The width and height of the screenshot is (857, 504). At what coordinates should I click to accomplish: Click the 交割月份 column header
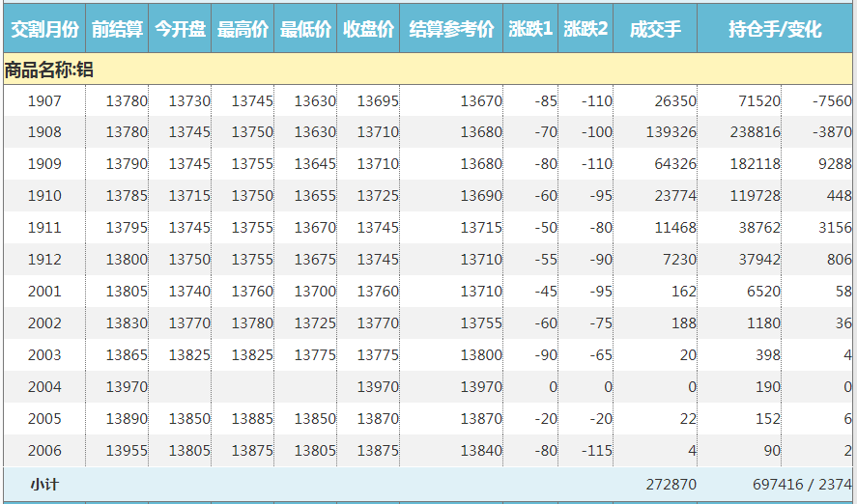pos(43,30)
